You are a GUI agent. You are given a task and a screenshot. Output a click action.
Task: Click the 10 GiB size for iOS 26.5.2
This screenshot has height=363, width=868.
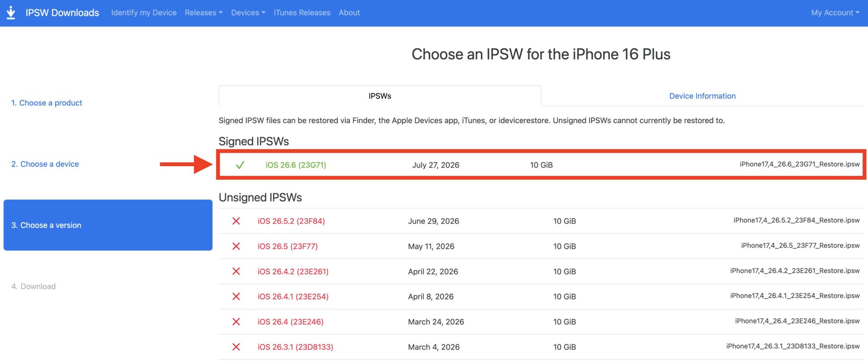pyautogui.click(x=565, y=221)
